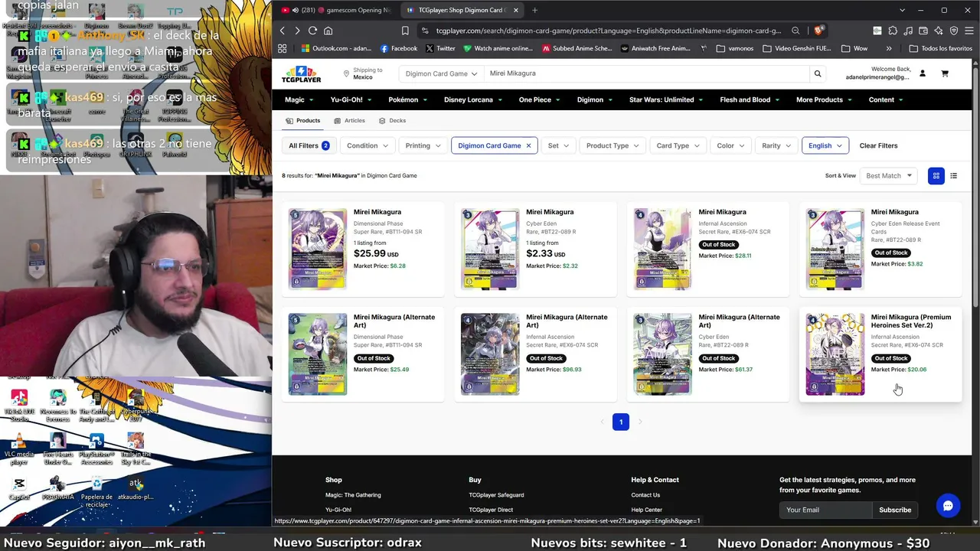
Task: Click the TCGplayer logo
Action: (301, 74)
